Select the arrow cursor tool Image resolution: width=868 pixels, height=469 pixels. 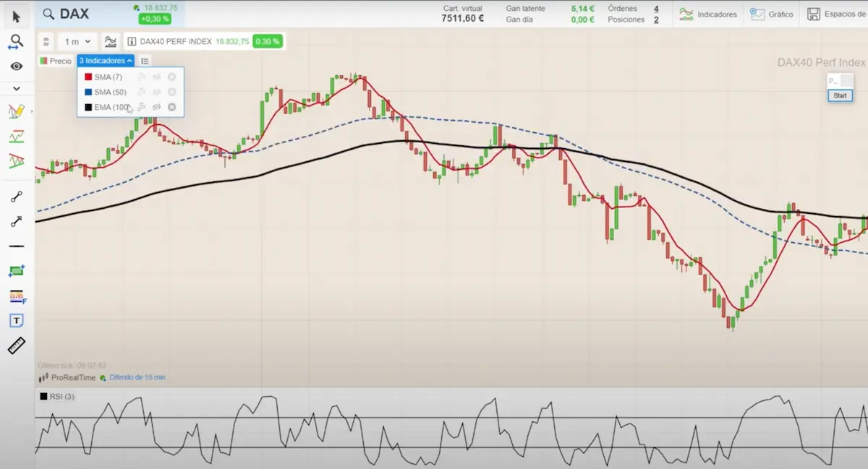(16, 14)
